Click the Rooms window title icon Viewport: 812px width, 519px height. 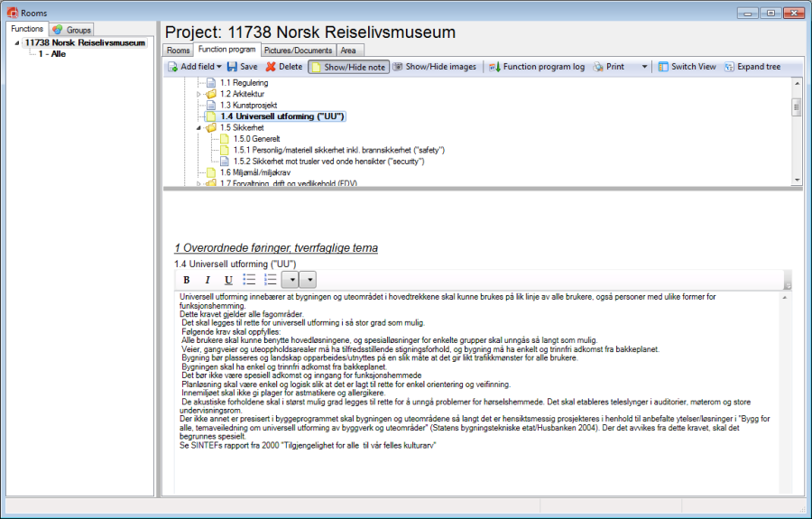tap(13, 13)
